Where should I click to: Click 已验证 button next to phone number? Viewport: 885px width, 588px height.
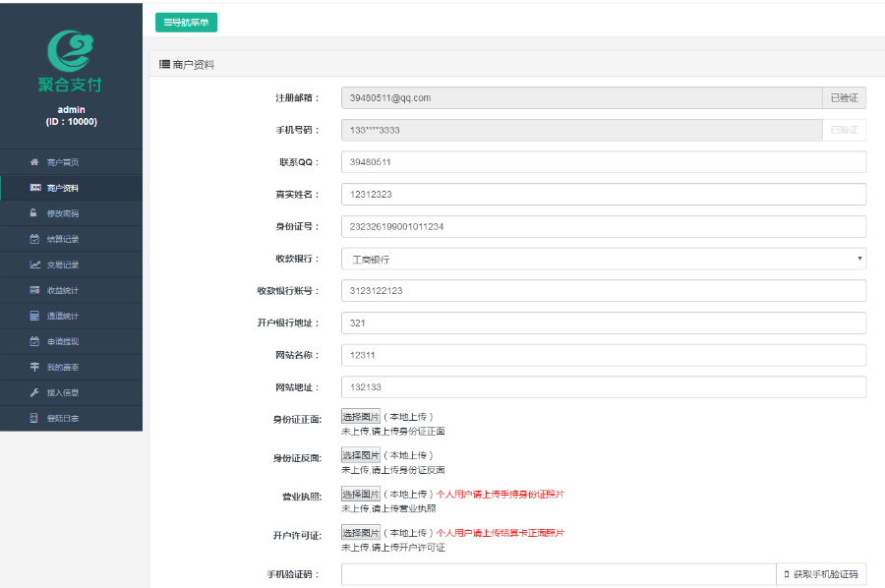[844, 130]
